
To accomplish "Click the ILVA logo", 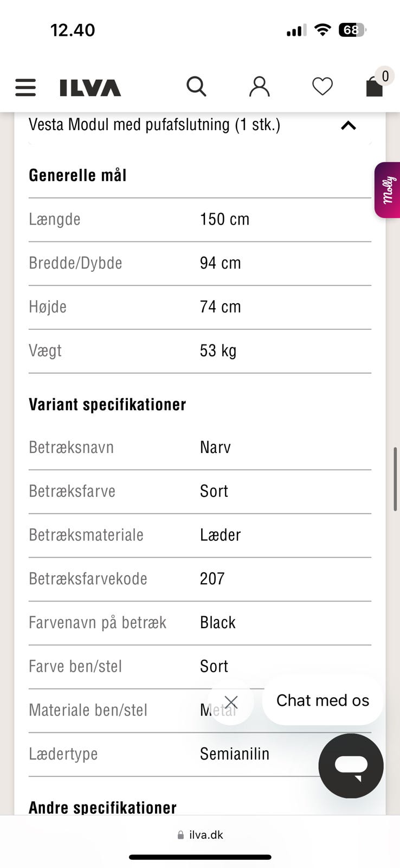I will point(90,88).
